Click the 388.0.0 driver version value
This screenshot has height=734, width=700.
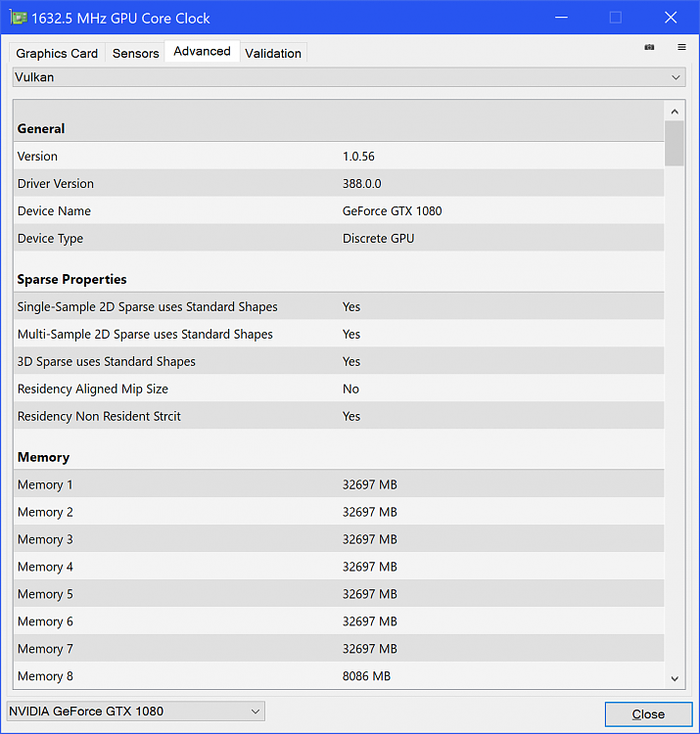362,184
